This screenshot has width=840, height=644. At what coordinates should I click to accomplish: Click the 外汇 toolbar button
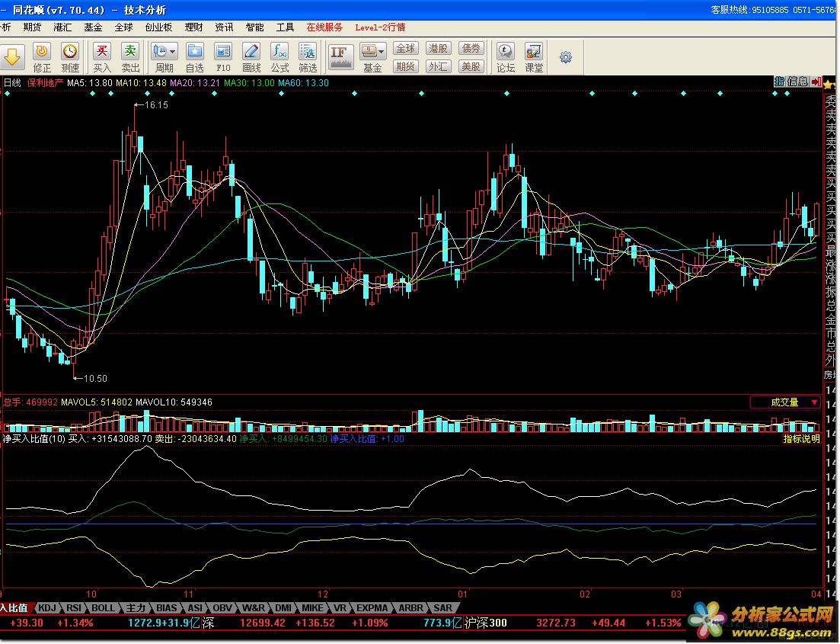[x=438, y=66]
